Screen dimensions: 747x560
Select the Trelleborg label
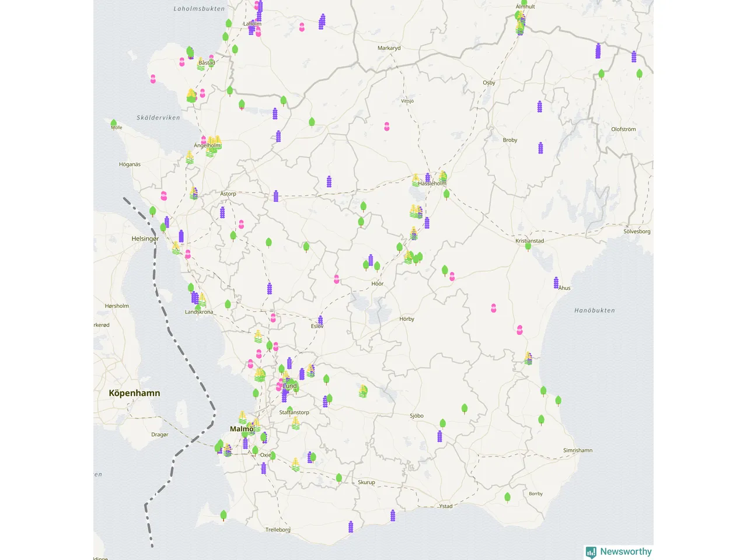point(278,530)
